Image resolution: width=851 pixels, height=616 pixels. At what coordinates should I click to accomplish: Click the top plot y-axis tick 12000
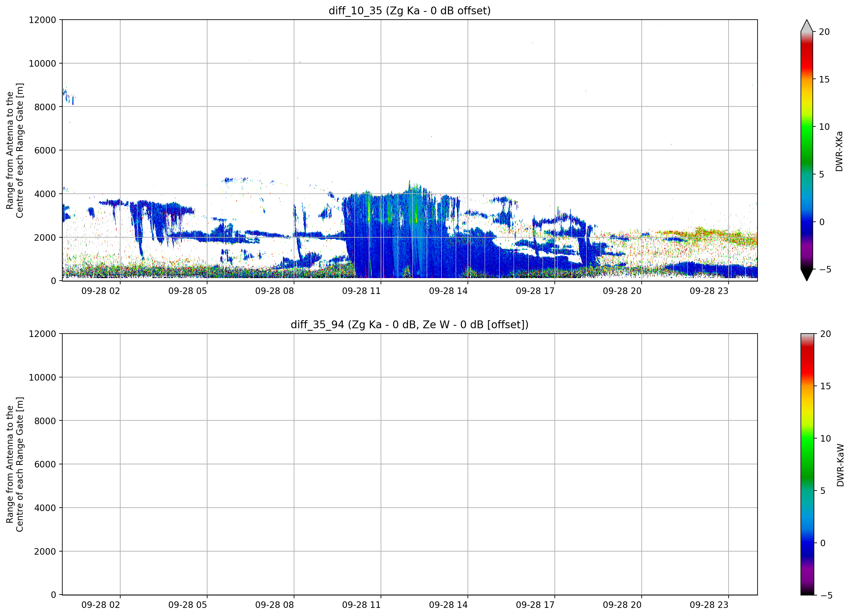[42, 20]
